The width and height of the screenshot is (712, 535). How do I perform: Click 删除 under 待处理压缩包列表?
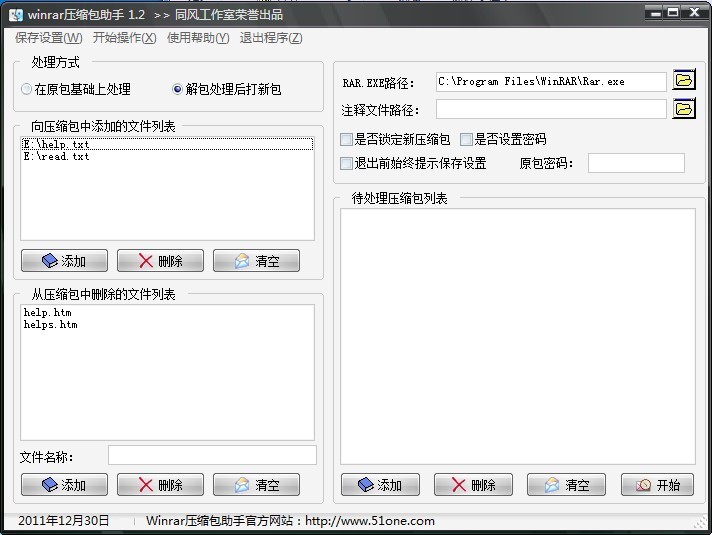473,485
